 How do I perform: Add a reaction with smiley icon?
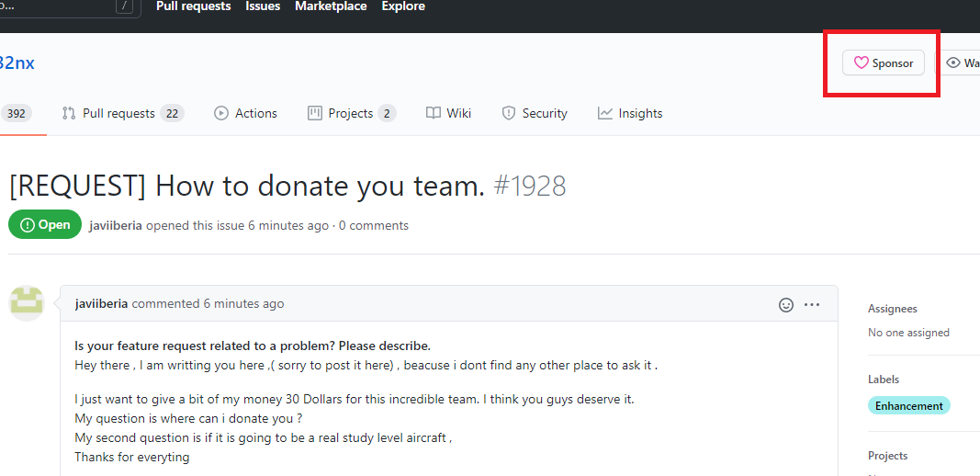point(785,304)
